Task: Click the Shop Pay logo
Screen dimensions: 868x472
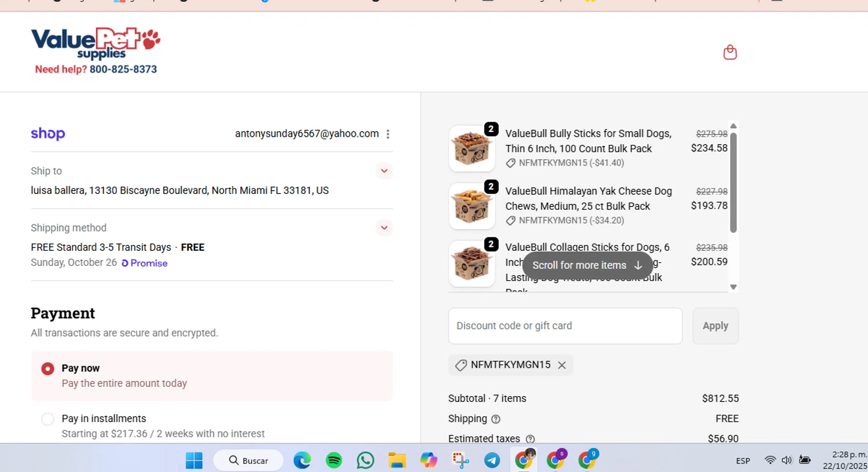Action: pos(48,134)
